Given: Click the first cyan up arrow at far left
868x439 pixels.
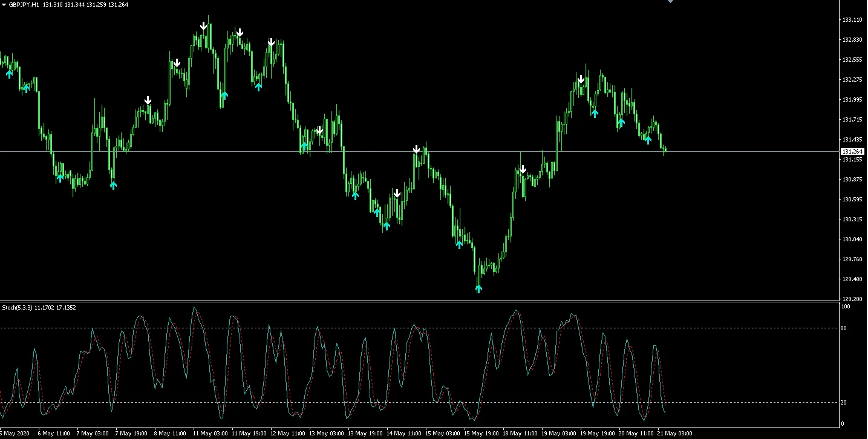Looking at the screenshot, I should [x=9, y=74].
